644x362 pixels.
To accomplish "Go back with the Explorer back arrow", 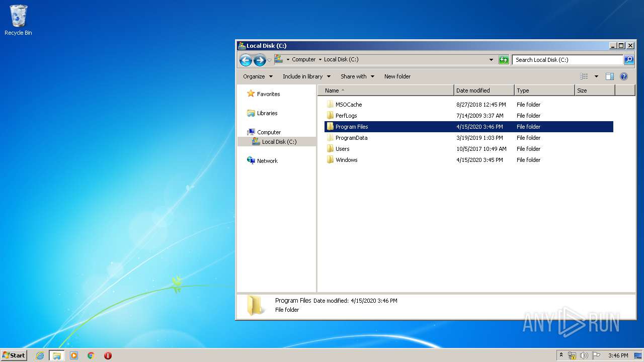I will [246, 60].
